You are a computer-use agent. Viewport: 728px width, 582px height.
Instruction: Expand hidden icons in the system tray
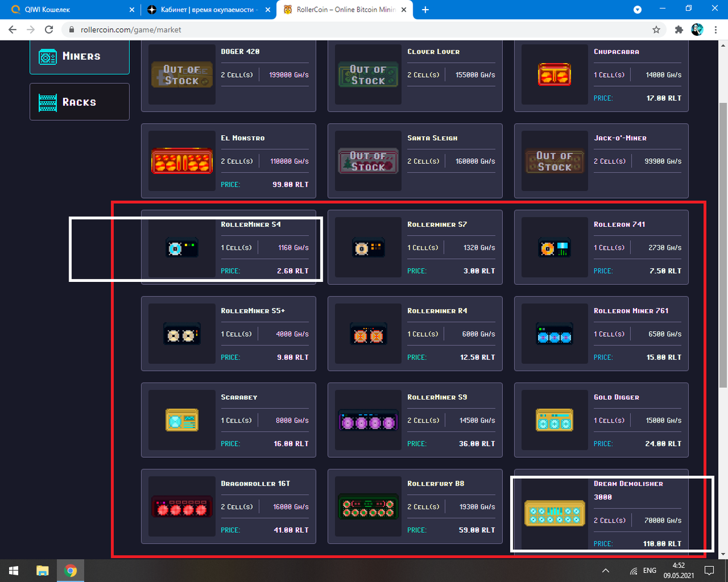(605, 570)
